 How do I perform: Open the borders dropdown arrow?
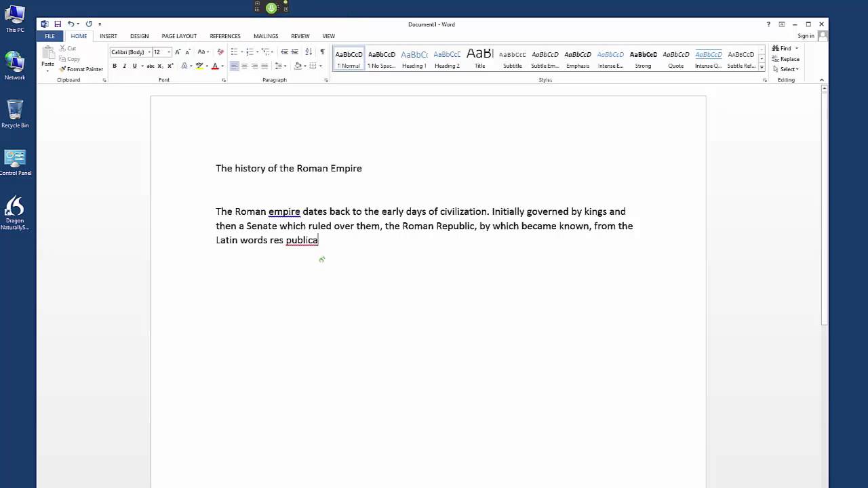[321, 66]
